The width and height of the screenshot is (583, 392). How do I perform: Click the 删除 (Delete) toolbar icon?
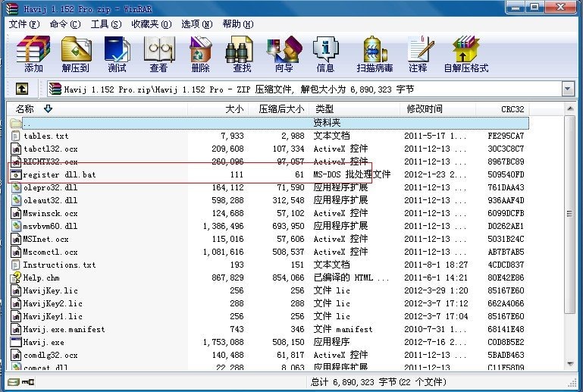coord(200,55)
